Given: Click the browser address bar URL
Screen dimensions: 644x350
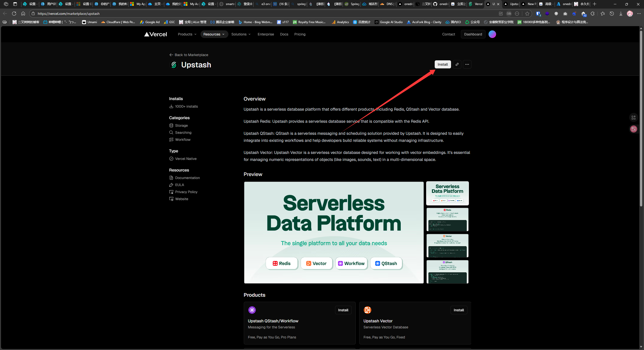Looking at the screenshot, I should (69, 14).
